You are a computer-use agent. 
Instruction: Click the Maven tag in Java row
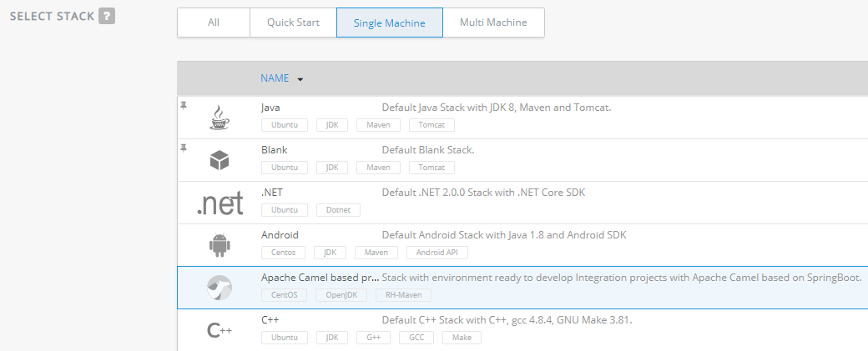[x=378, y=125]
